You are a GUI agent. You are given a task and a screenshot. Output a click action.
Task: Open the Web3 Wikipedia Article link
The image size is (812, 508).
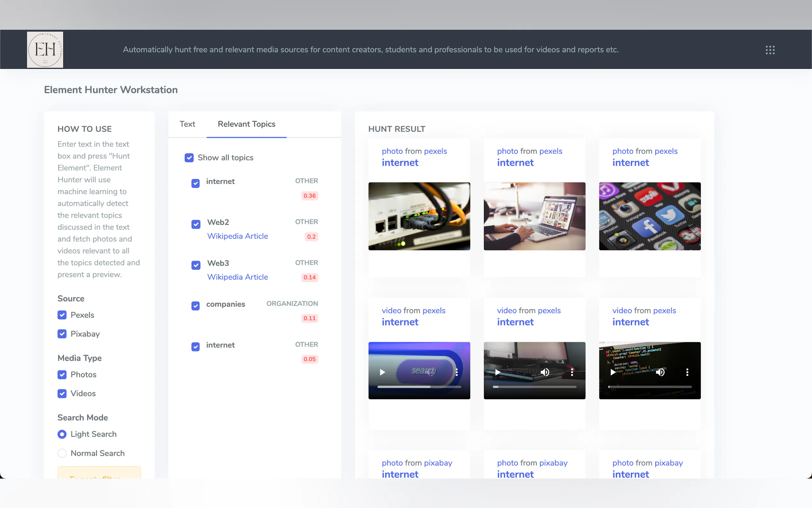pos(237,277)
